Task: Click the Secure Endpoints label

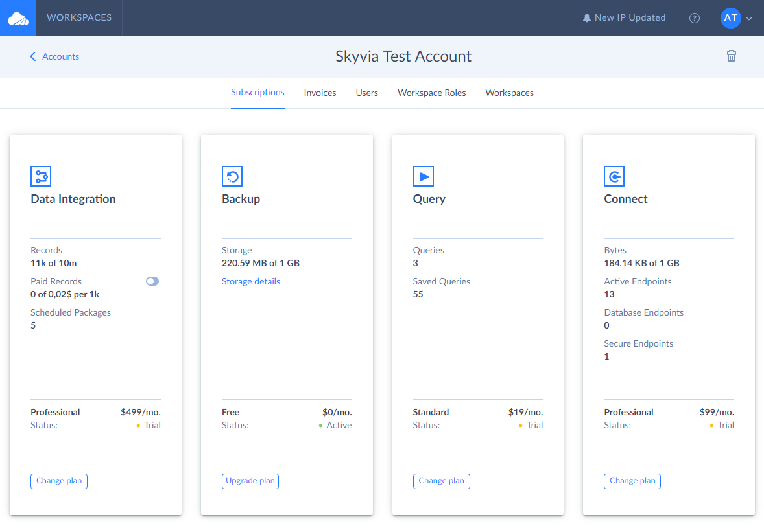Action: point(638,343)
